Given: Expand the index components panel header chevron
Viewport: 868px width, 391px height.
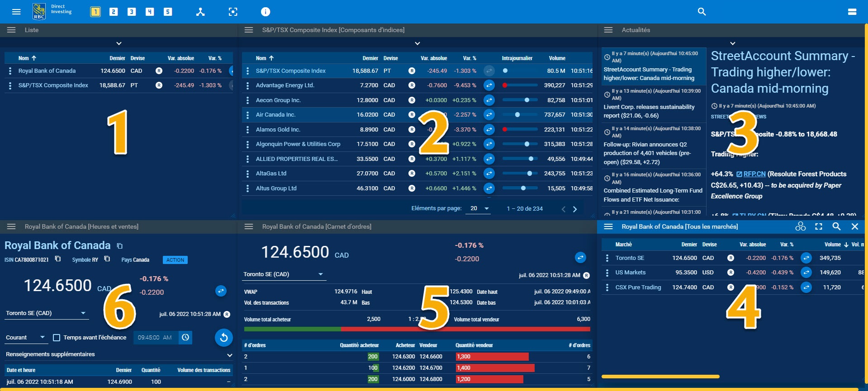Looking at the screenshot, I should (417, 43).
